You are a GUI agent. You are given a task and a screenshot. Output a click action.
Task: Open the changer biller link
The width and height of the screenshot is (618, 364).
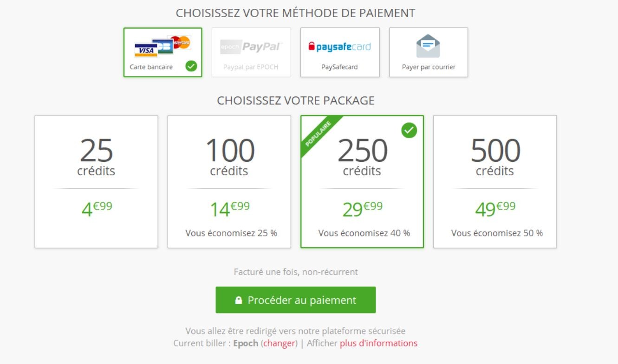[279, 343]
